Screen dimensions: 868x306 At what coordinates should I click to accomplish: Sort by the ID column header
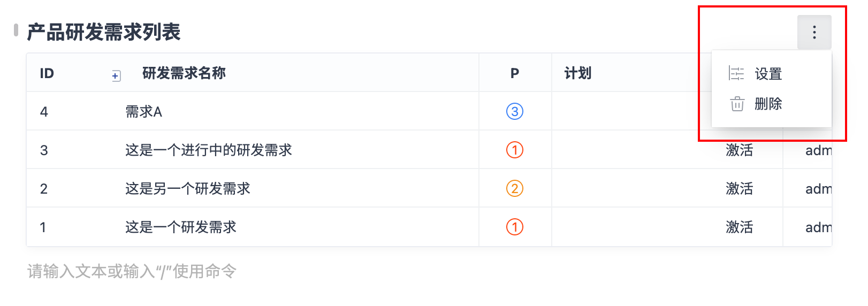[47, 73]
